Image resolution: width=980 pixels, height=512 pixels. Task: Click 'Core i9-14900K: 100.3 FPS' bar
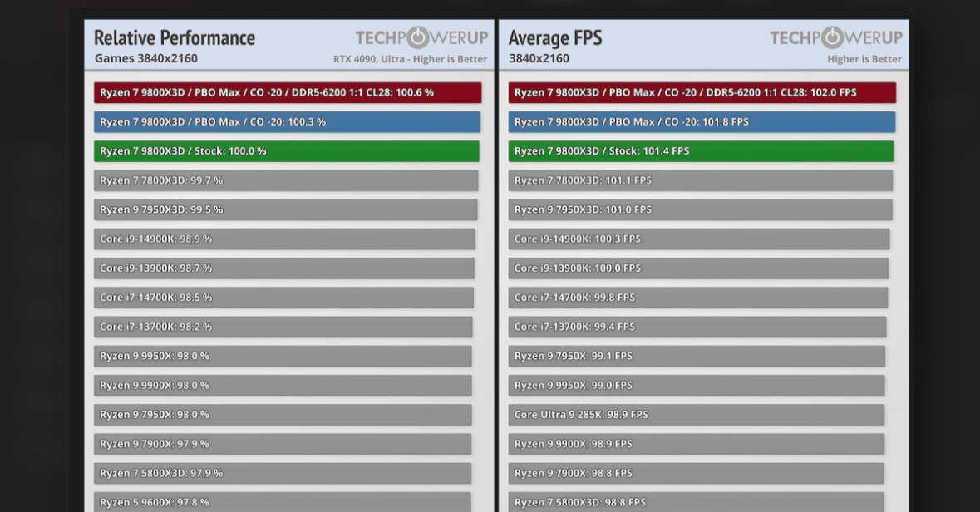pyautogui.click(x=699, y=239)
